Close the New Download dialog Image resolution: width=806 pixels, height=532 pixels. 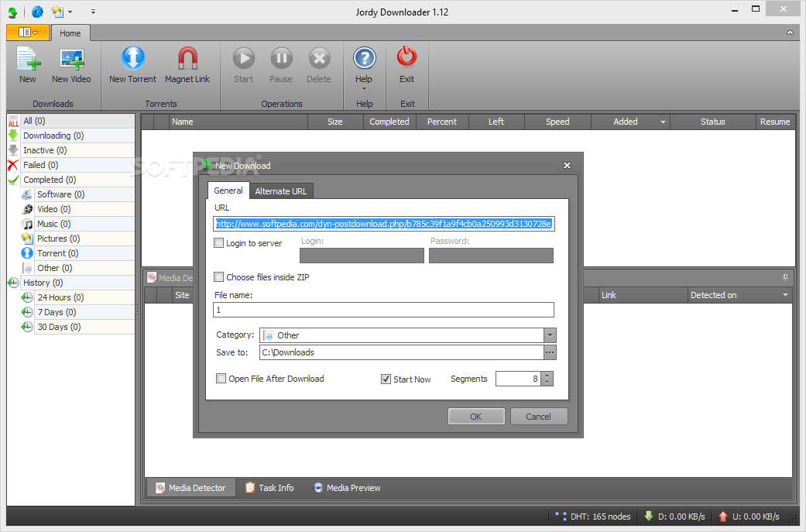567,166
